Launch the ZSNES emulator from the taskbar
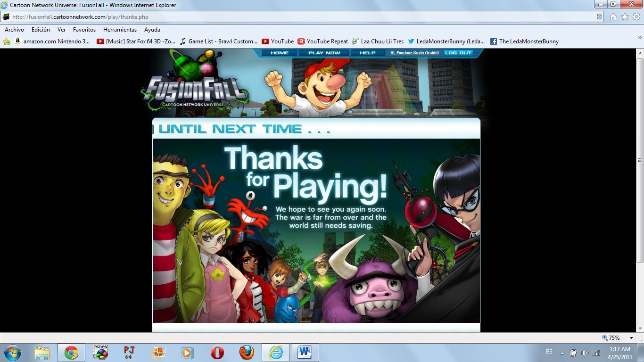The width and height of the screenshot is (644, 362). (100, 353)
